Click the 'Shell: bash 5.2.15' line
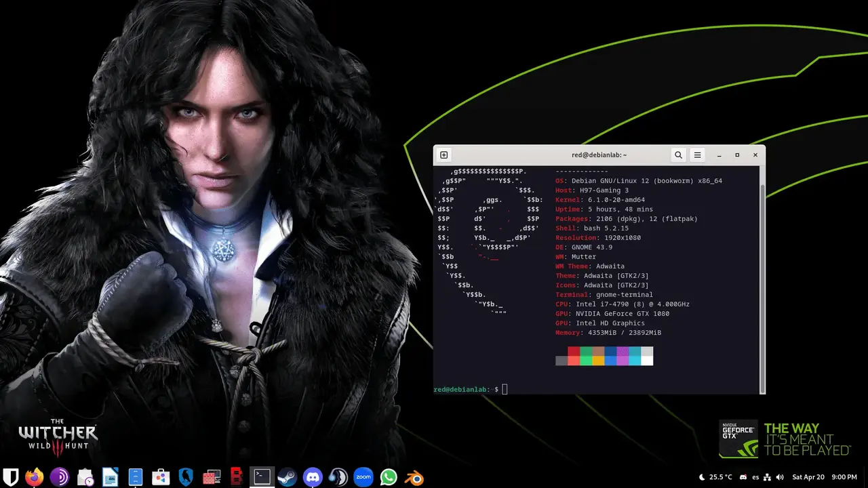868x488 pixels. (x=592, y=228)
